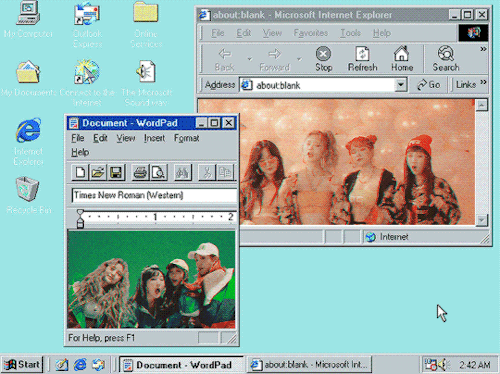
Task: Expand the Address bar dropdown arrow
Action: click(x=401, y=85)
